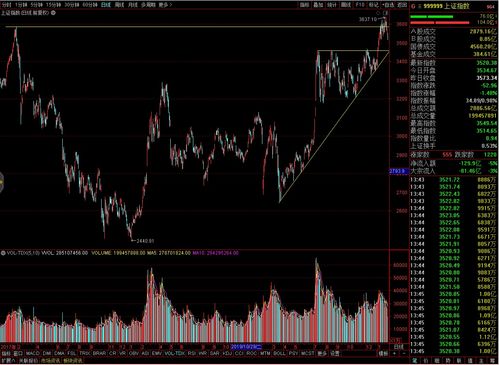Click the highlighted 2019/10/29 date marker
This screenshot has width=499, height=365.
[x=246, y=347]
